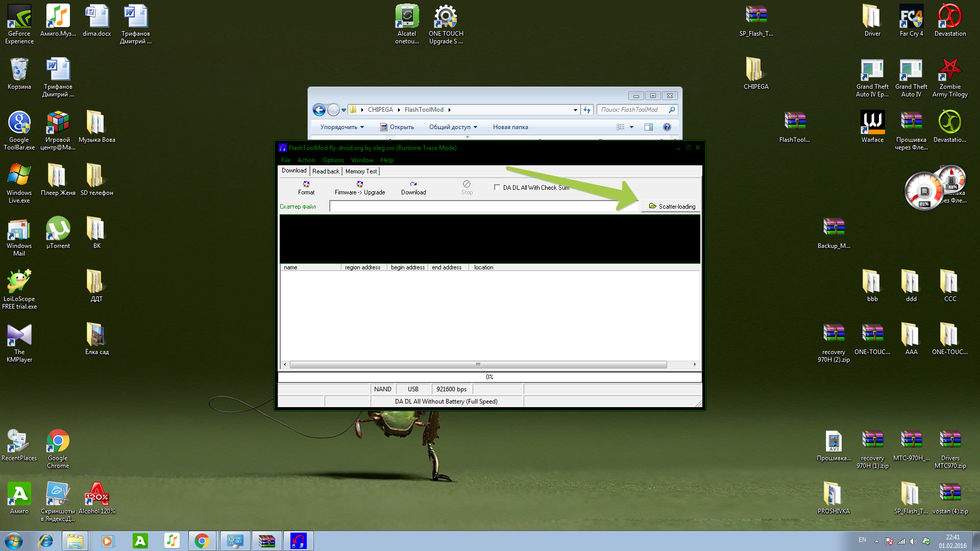Click the Explorer help question icon

[667, 127]
